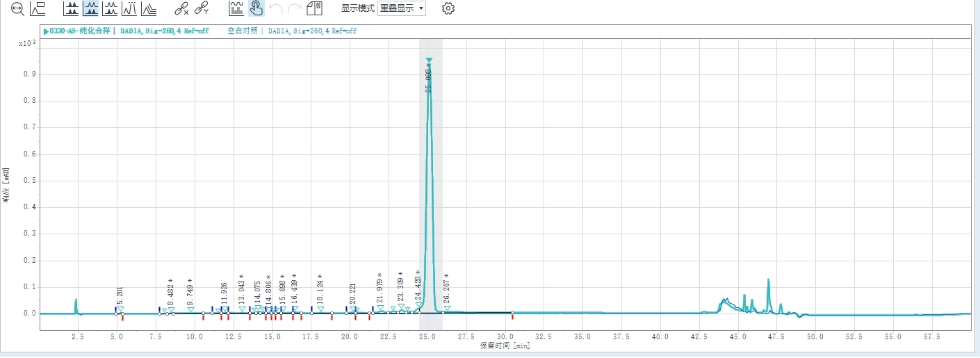Toggle the highlighted overlaid signals layout icon
The height and width of the screenshot is (358, 980).
point(90,9)
